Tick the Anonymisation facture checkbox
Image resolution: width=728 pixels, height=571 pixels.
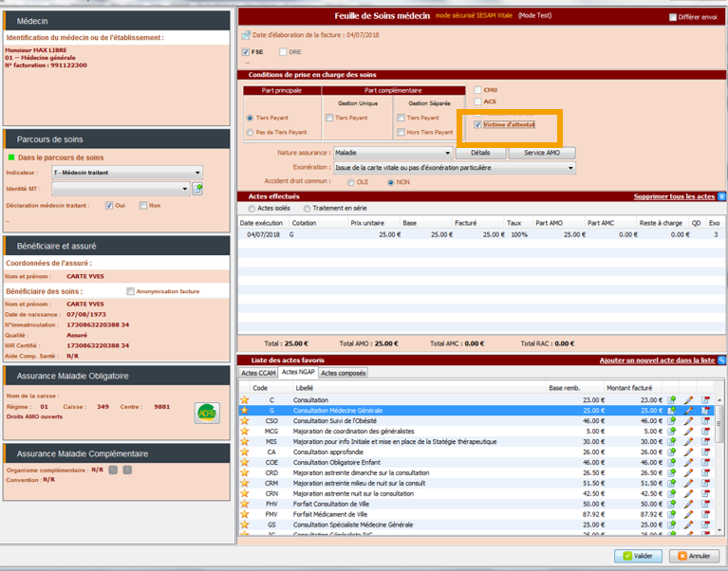click(x=131, y=291)
